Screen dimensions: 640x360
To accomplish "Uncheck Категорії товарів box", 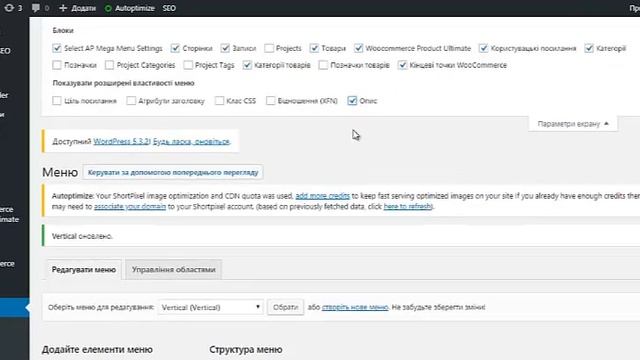I will pos(247,65).
